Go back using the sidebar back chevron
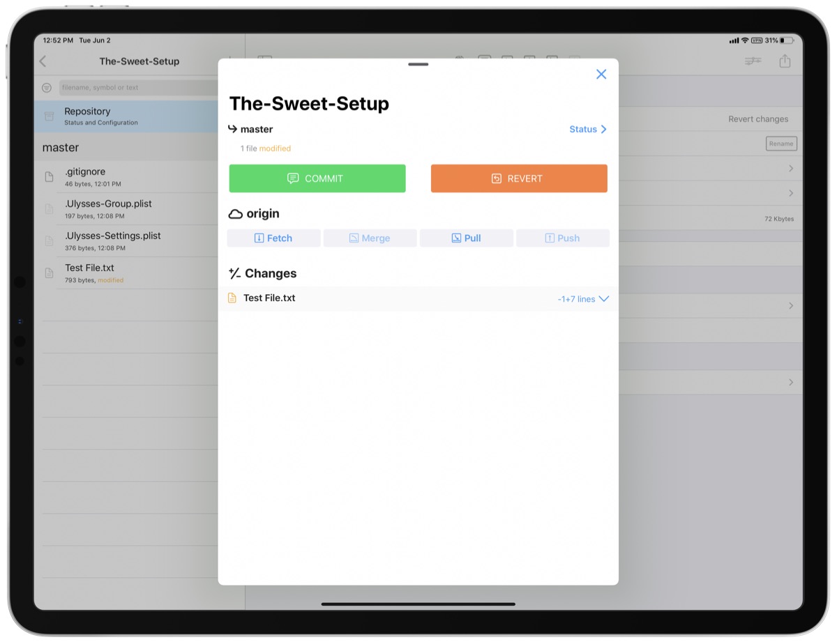837x644 pixels. click(x=43, y=61)
